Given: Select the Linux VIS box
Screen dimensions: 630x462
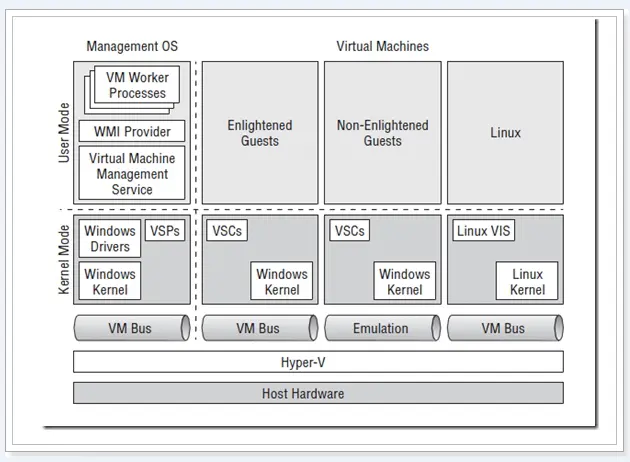Looking at the screenshot, I should 484,231.
